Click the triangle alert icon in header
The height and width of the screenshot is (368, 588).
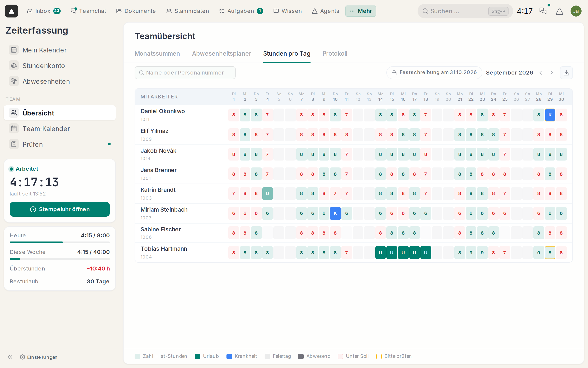coord(559,11)
